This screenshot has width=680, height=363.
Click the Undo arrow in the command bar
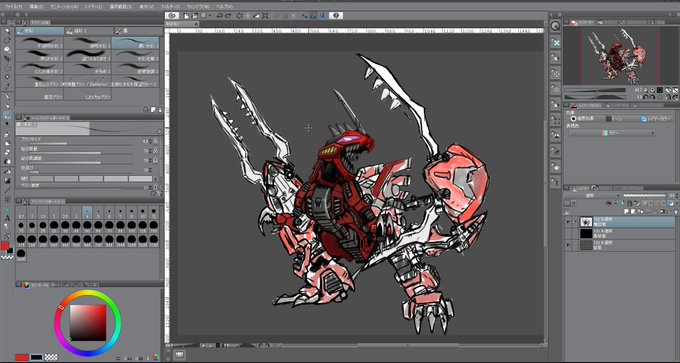click(219, 16)
